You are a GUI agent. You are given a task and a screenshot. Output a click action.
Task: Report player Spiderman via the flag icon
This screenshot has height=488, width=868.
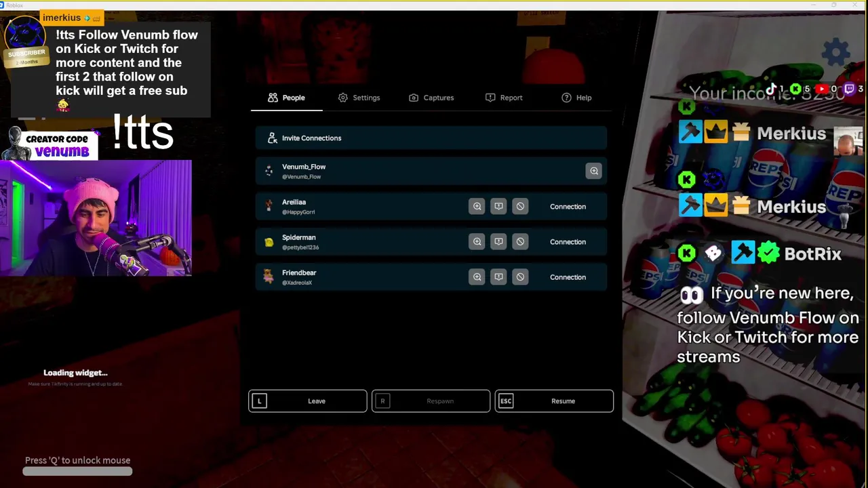[x=498, y=241]
